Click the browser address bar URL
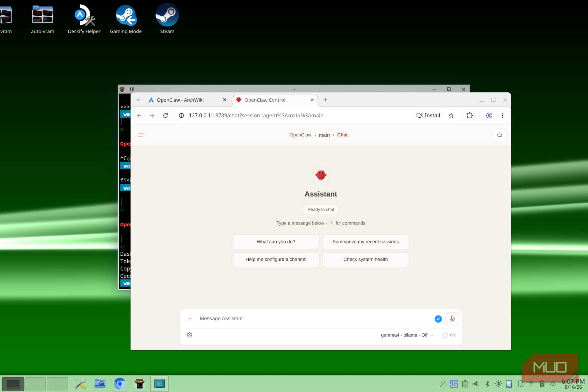 click(256, 115)
